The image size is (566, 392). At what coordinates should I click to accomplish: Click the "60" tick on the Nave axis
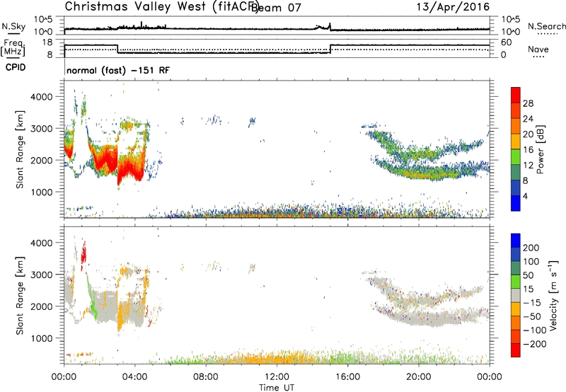coord(507,42)
